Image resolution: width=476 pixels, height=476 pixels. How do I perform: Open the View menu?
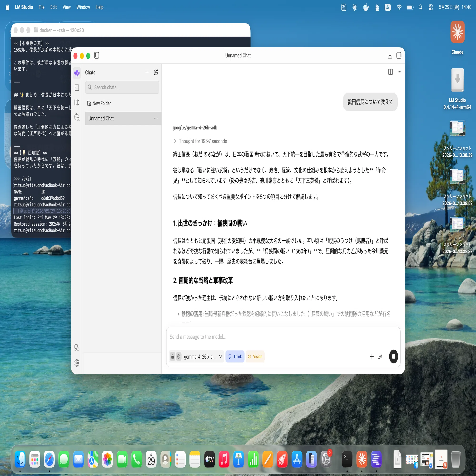tap(67, 7)
